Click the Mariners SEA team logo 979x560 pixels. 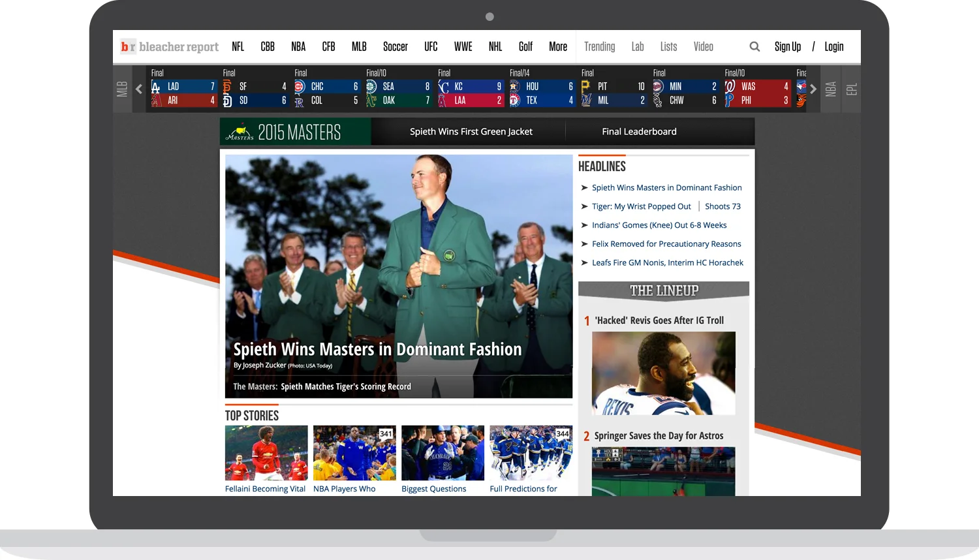(371, 86)
